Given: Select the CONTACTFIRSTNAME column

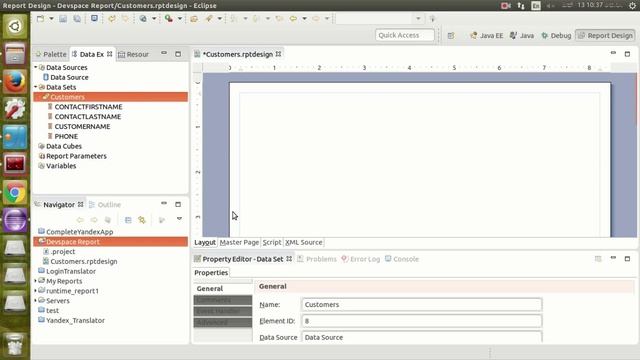Looking at the screenshot, I should pyautogui.click(x=84, y=107).
